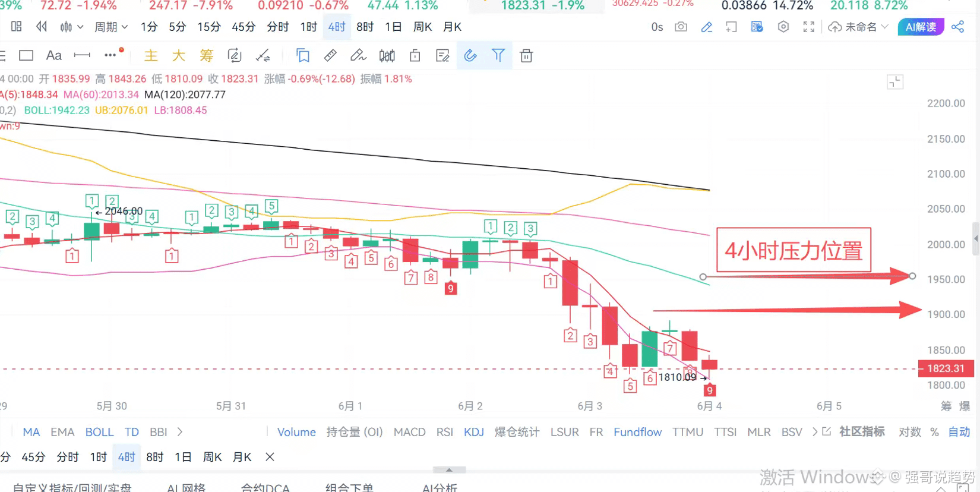
Task: Switch to 8时 timeframe in top toolbar
Action: click(x=365, y=27)
